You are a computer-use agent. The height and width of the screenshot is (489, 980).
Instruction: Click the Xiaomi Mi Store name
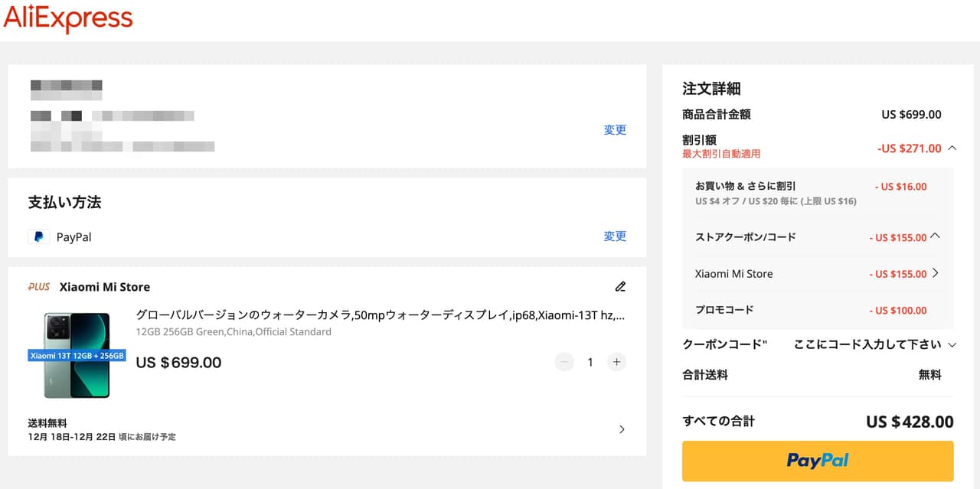[x=105, y=287]
